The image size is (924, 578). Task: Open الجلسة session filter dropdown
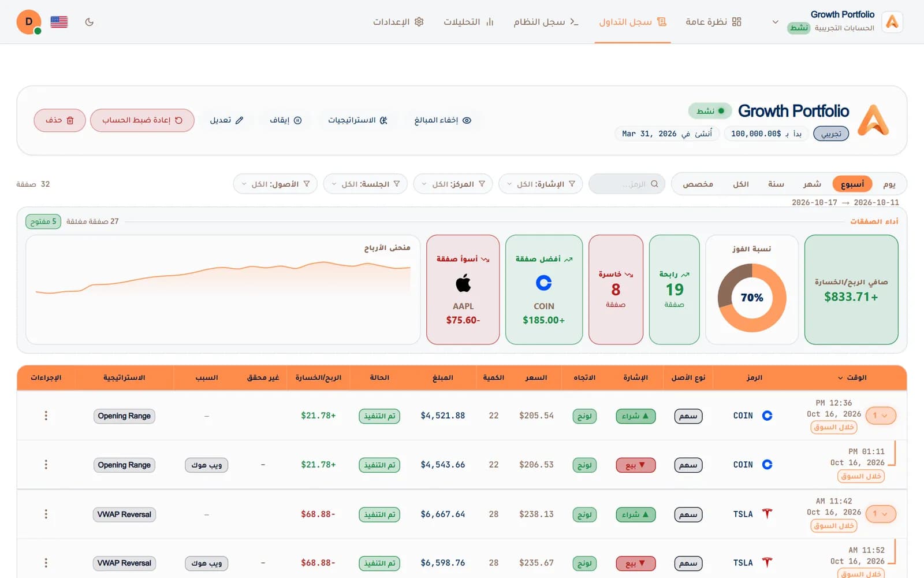coord(366,184)
